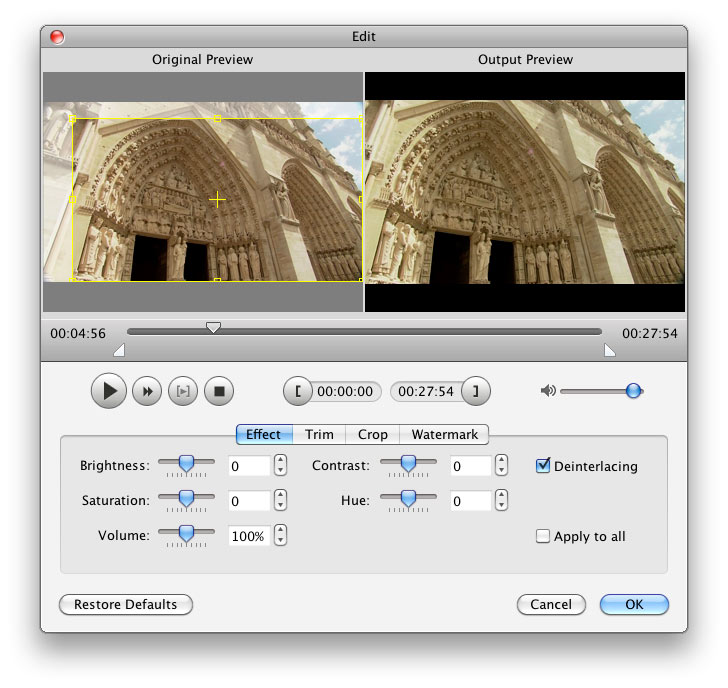Viewport: 728px width, 688px height.
Task: Increase Contrast with stepper up arrow
Action: pos(501,460)
